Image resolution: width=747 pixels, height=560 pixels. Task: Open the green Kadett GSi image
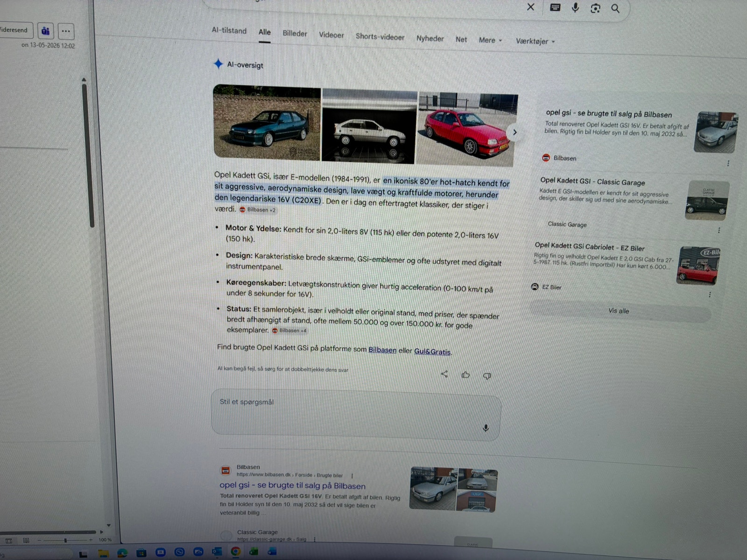click(267, 122)
